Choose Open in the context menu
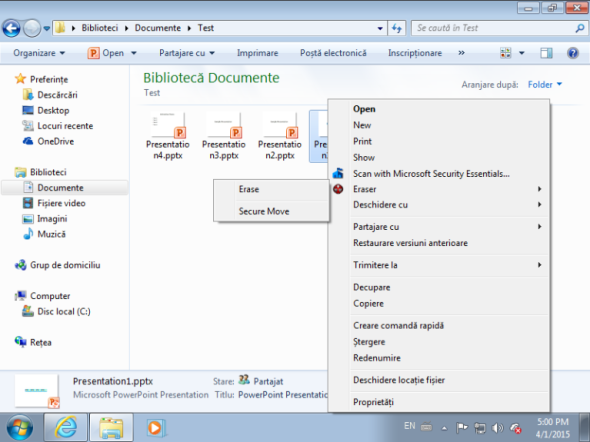The height and width of the screenshot is (442, 590). click(x=439, y=109)
